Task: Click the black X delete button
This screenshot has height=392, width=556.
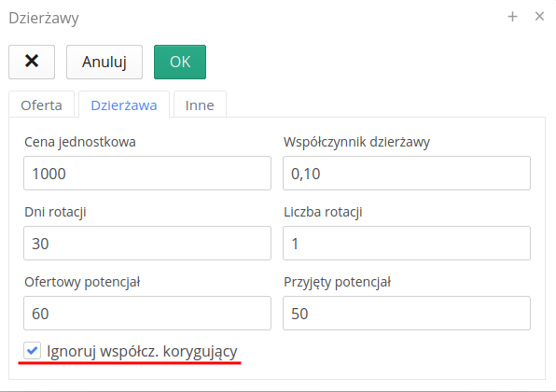Action: tap(32, 62)
